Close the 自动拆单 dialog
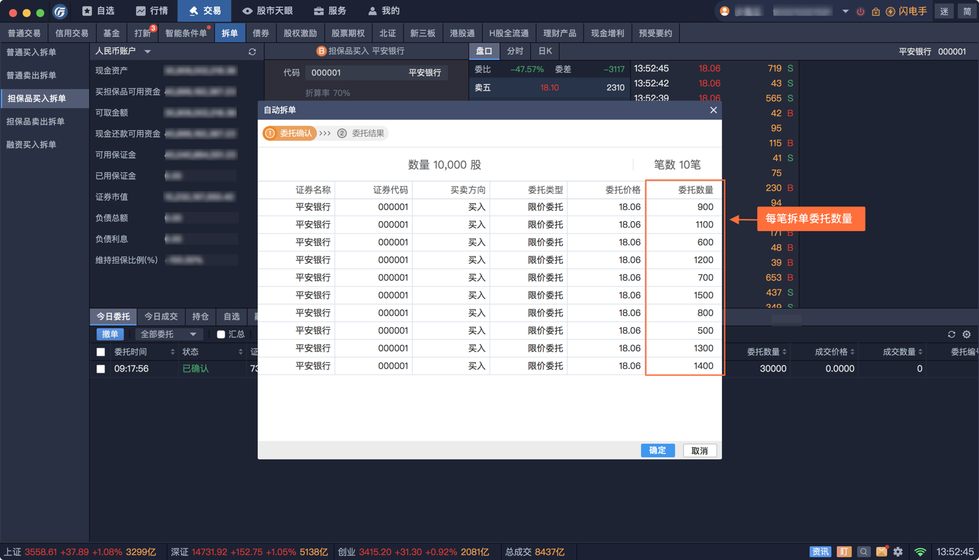979x560 pixels. (x=713, y=110)
